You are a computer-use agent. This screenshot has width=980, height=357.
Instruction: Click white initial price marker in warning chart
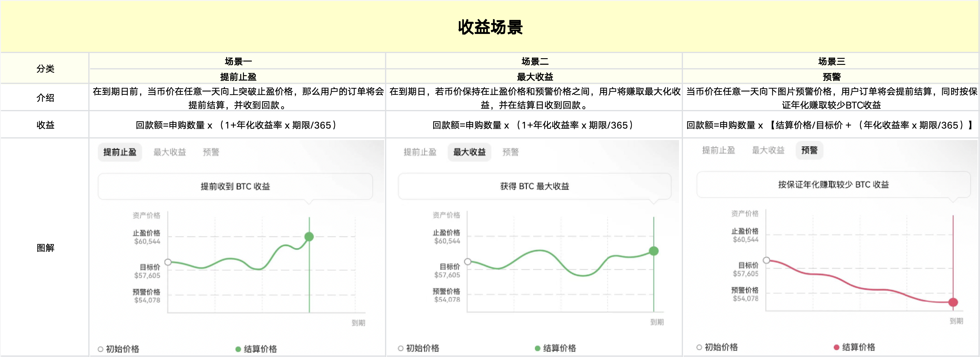(x=766, y=260)
